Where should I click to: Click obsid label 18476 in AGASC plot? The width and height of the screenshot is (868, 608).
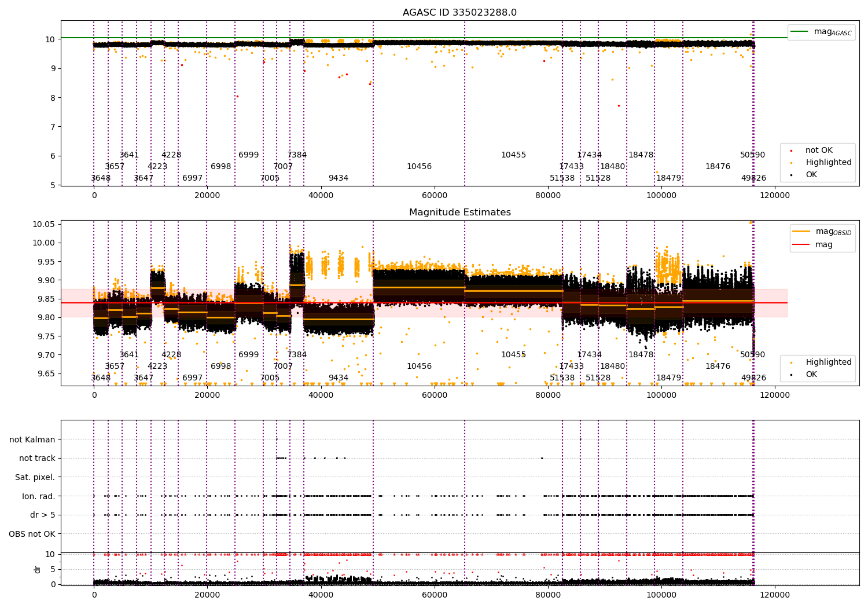[x=718, y=167]
